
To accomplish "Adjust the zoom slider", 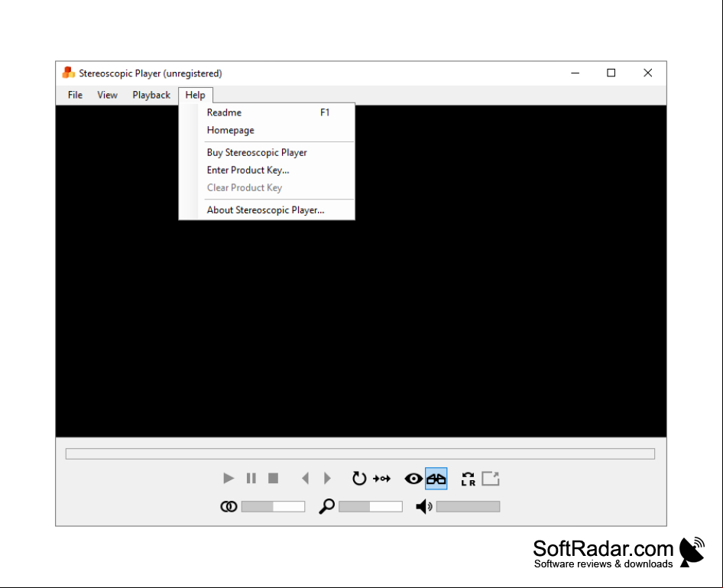I will click(x=370, y=507).
